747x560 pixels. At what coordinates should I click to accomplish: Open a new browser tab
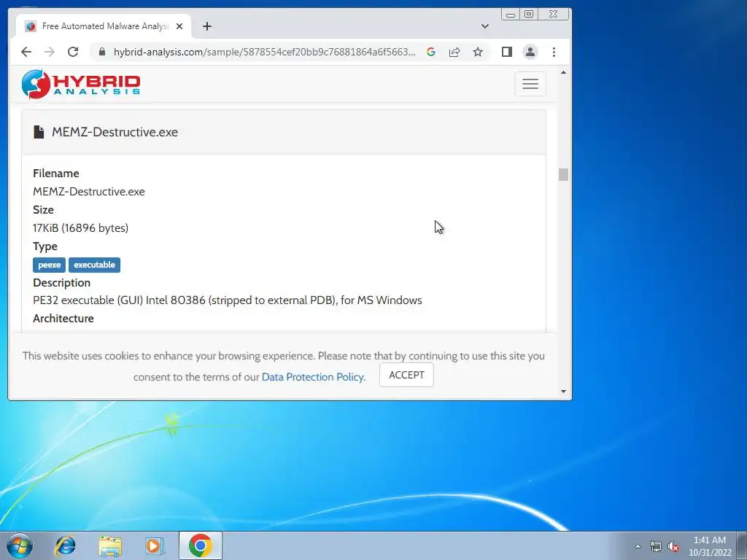pos(206,26)
